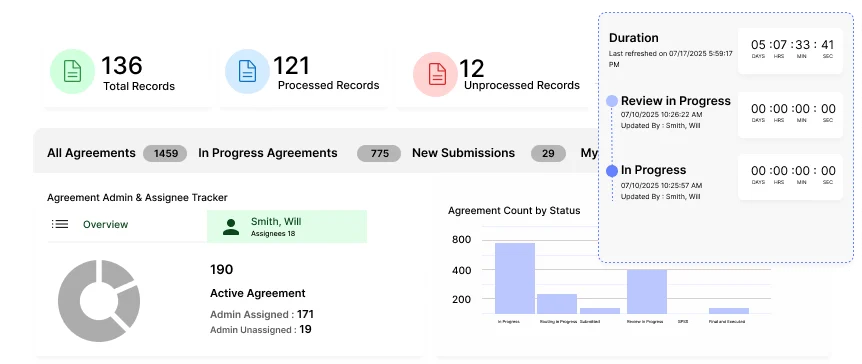Switch to the New Submissions tab

463,153
